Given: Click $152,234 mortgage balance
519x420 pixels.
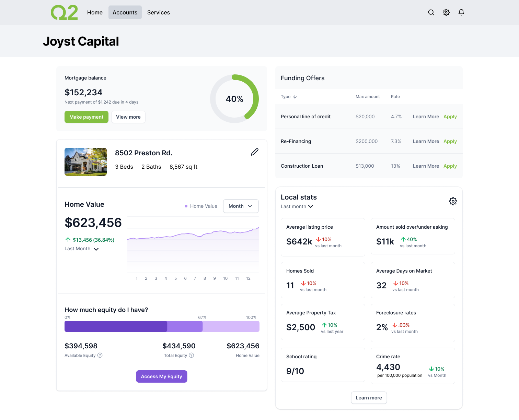Looking at the screenshot, I should coord(83,92).
